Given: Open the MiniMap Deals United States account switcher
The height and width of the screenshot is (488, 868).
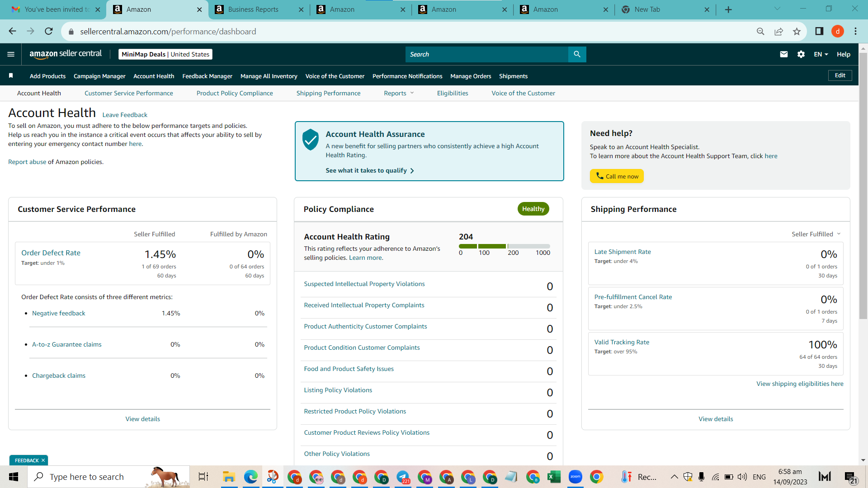Looking at the screenshot, I should point(165,54).
